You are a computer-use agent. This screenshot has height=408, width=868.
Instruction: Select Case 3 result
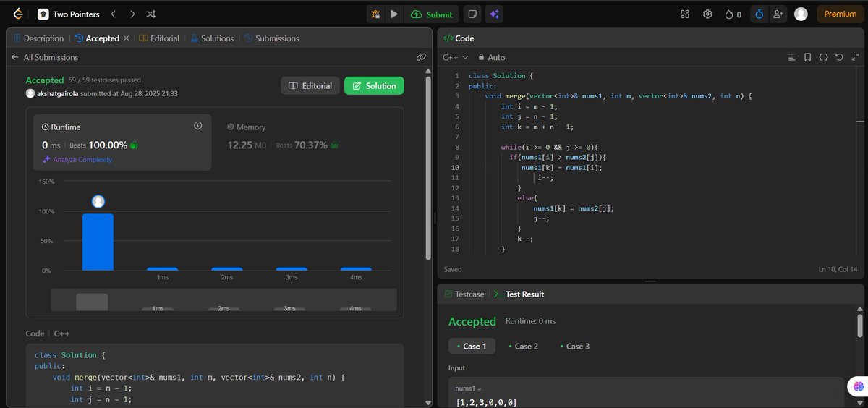point(574,346)
